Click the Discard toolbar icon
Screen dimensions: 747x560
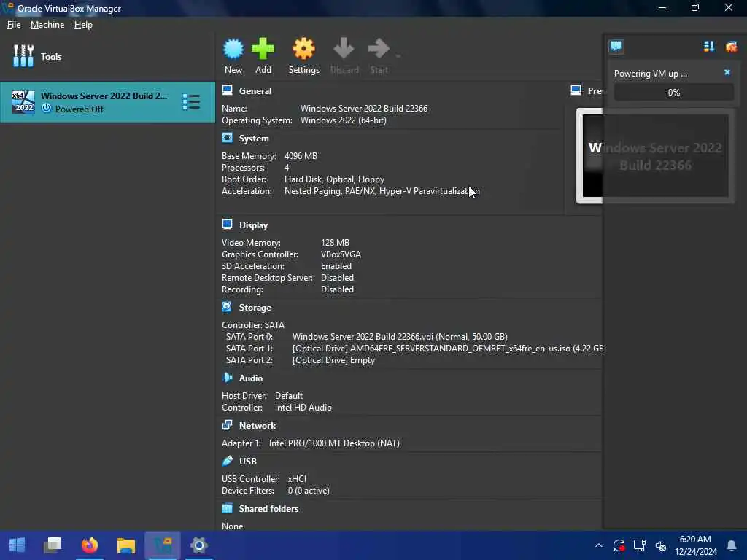(x=344, y=49)
